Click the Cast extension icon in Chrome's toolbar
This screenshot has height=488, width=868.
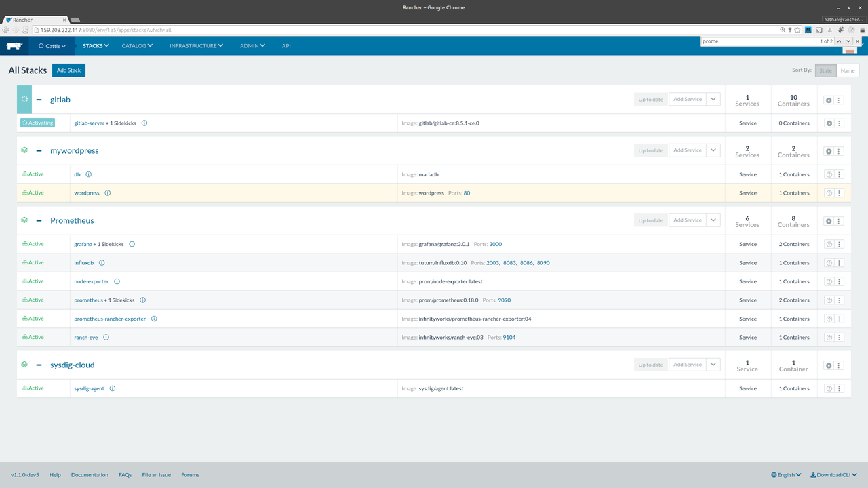pos(818,30)
